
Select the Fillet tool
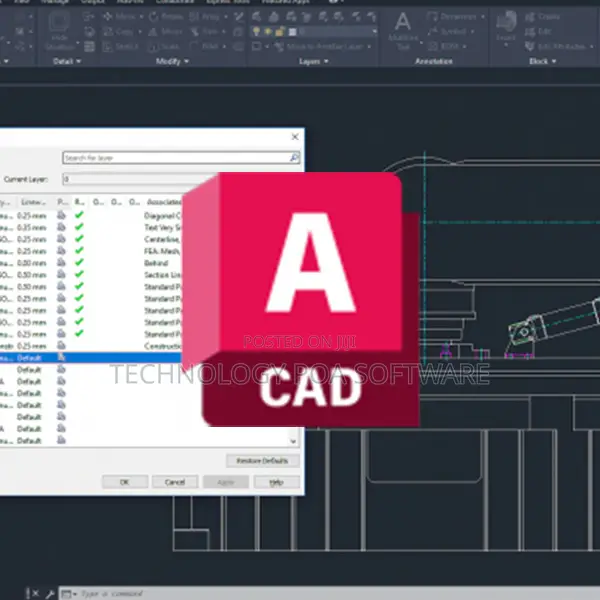pos(205,46)
